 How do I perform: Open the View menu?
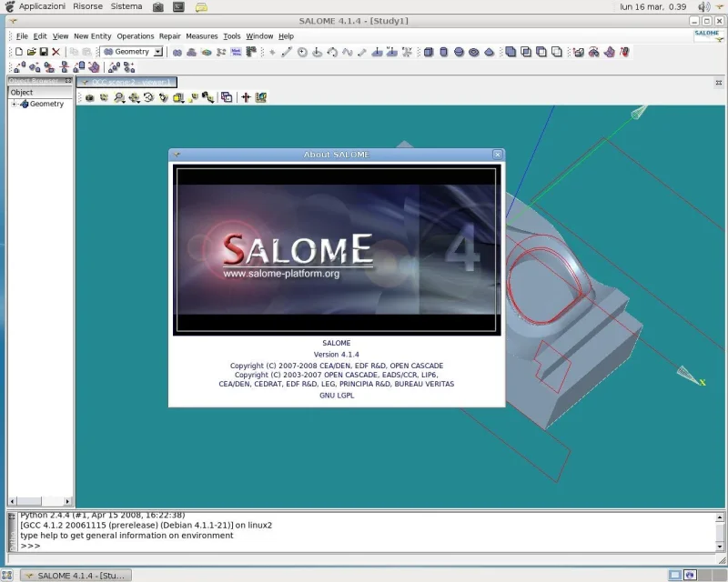click(60, 36)
